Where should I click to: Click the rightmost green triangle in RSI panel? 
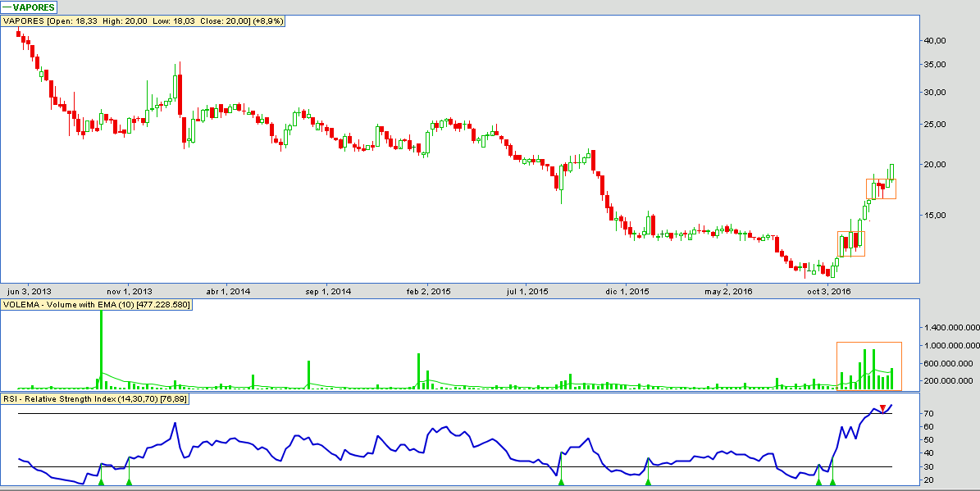pos(832,481)
